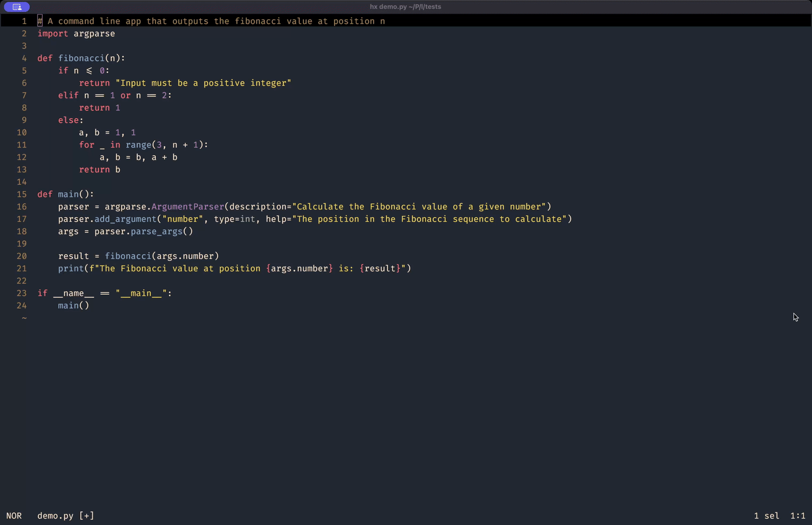Click line number 4 in the gutter
Image resolution: width=812 pixels, height=525 pixels.
pos(24,58)
